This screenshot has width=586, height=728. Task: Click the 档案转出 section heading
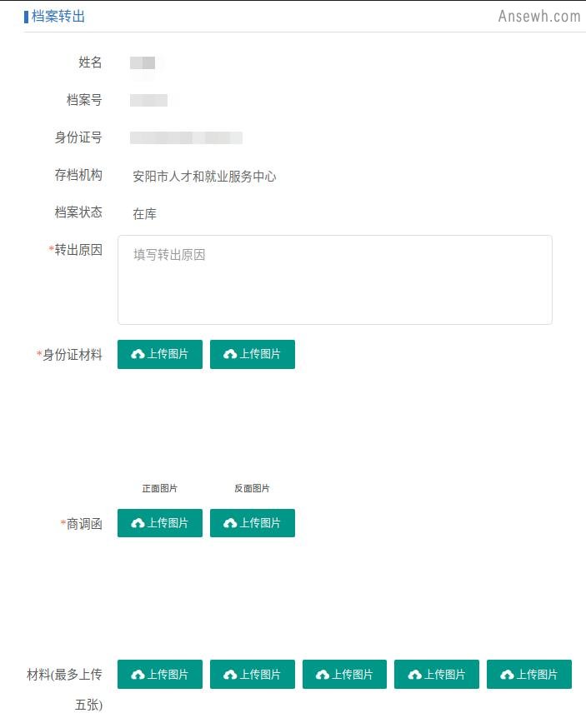tap(58, 17)
